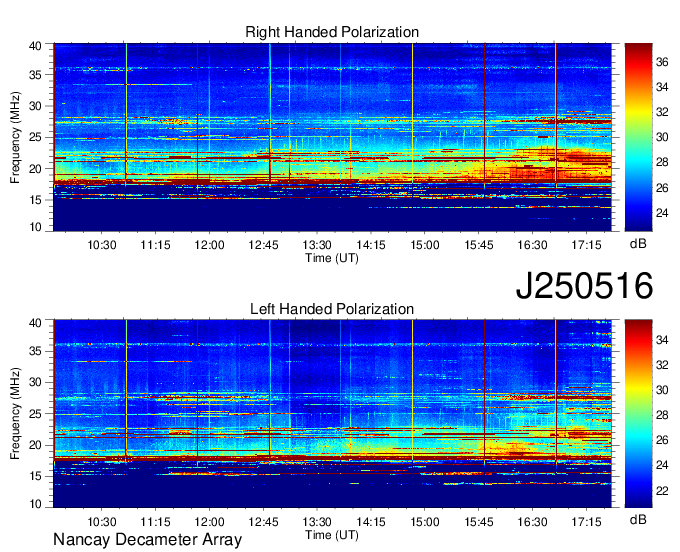Click the 15 MHz tick on the bottom plot
680x552 pixels.
(x=35, y=476)
